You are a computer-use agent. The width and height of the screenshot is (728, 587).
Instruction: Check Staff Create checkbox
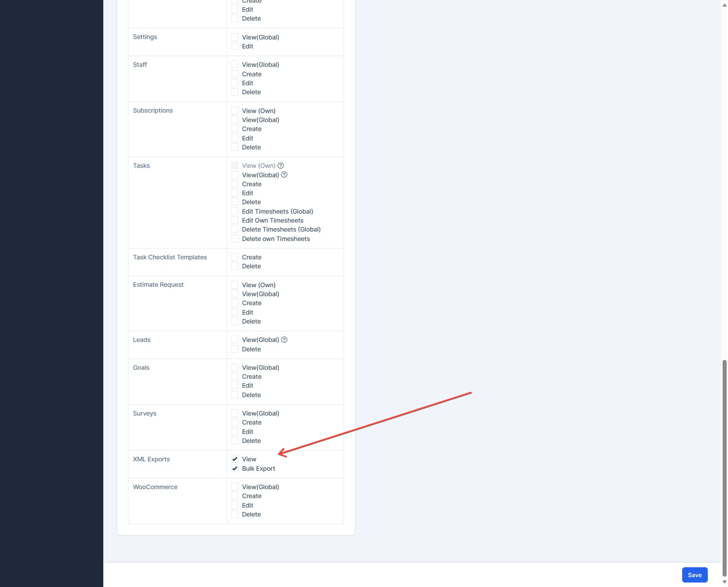(x=234, y=74)
